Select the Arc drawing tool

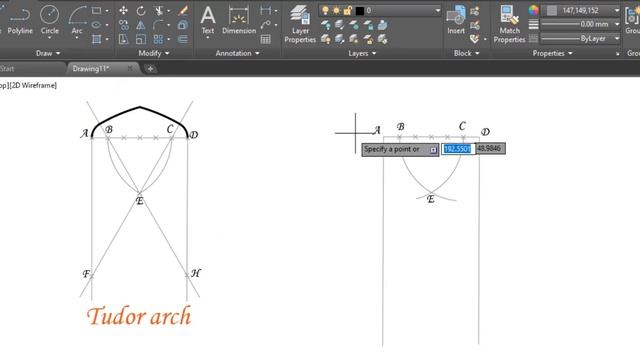pos(77,20)
